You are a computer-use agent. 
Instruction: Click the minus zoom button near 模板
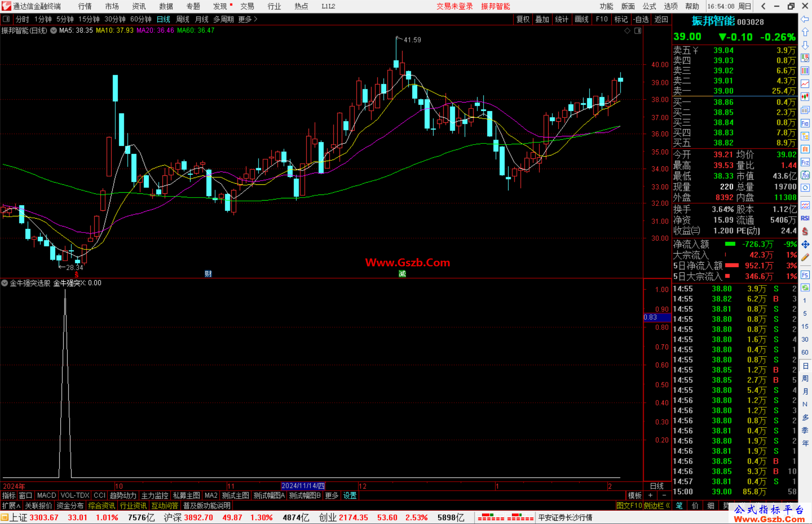click(x=664, y=495)
